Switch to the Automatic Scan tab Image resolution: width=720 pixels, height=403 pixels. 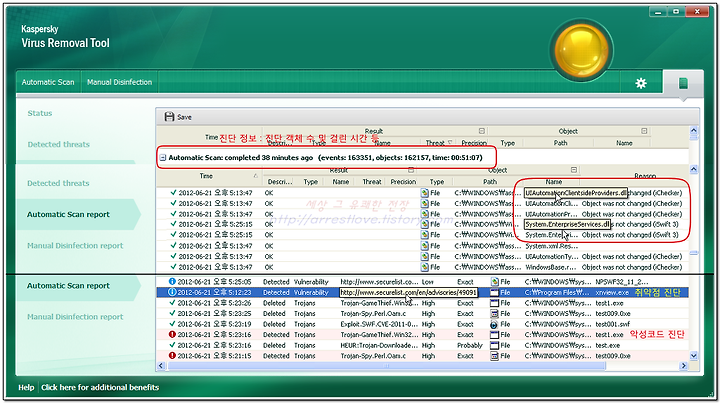[x=48, y=82]
